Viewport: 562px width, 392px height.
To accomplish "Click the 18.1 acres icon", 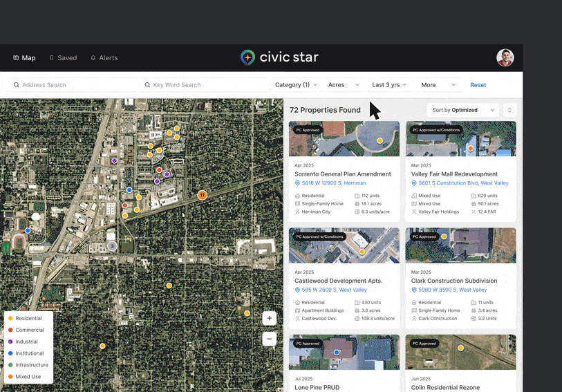I will [357, 203].
